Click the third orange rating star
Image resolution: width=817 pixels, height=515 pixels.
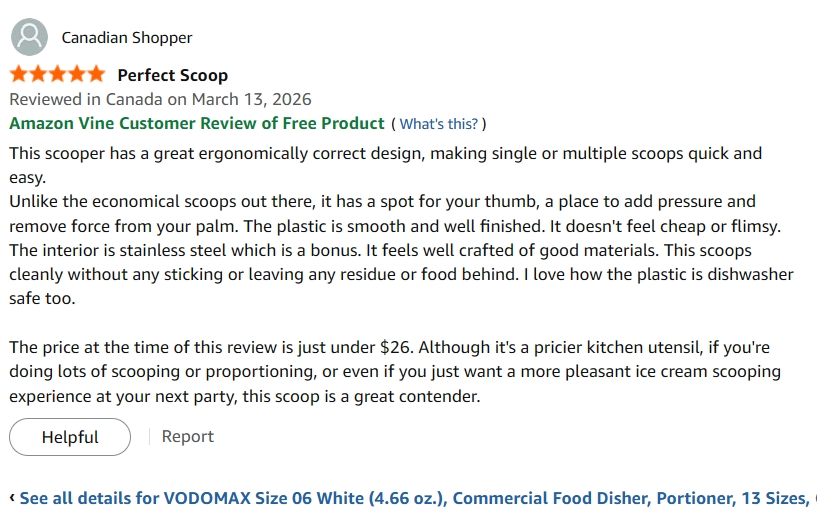pyautogui.click(x=57, y=74)
